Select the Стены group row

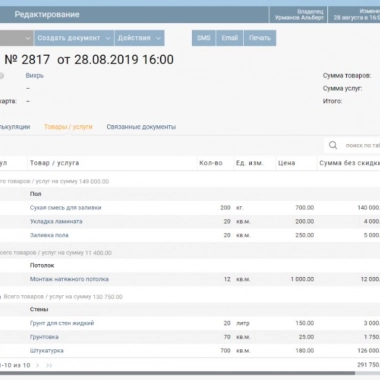pos(190,309)
